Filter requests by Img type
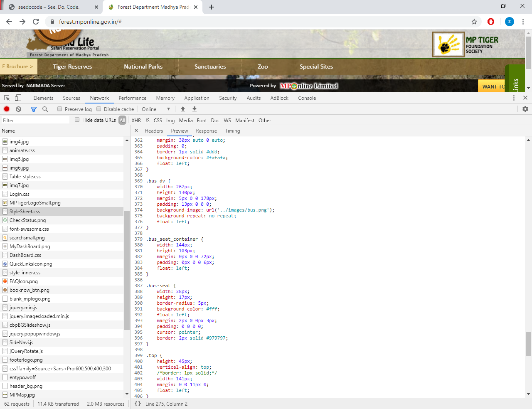The height and width of the screenshot is (409, 532). pos(170,121)
